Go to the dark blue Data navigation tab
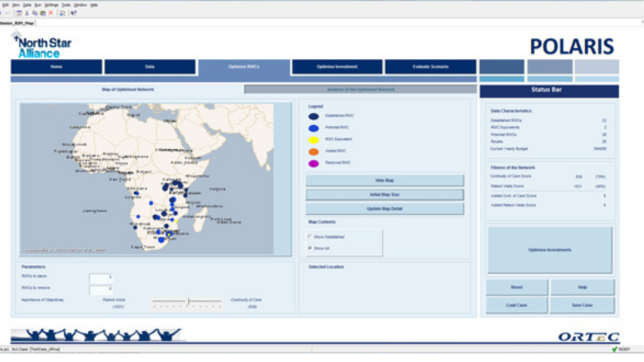Image resolution: width=644 pixels, height=362 pixels. 149,67
